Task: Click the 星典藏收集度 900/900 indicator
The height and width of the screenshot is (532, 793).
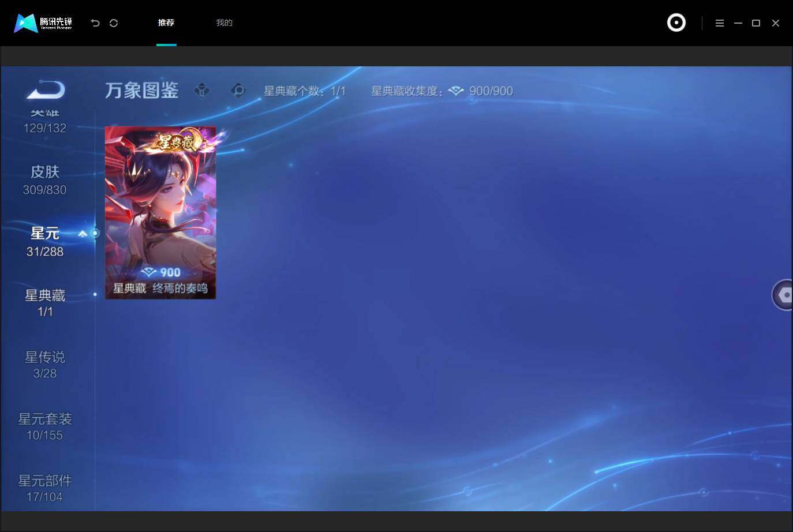Action: (442, 91)
